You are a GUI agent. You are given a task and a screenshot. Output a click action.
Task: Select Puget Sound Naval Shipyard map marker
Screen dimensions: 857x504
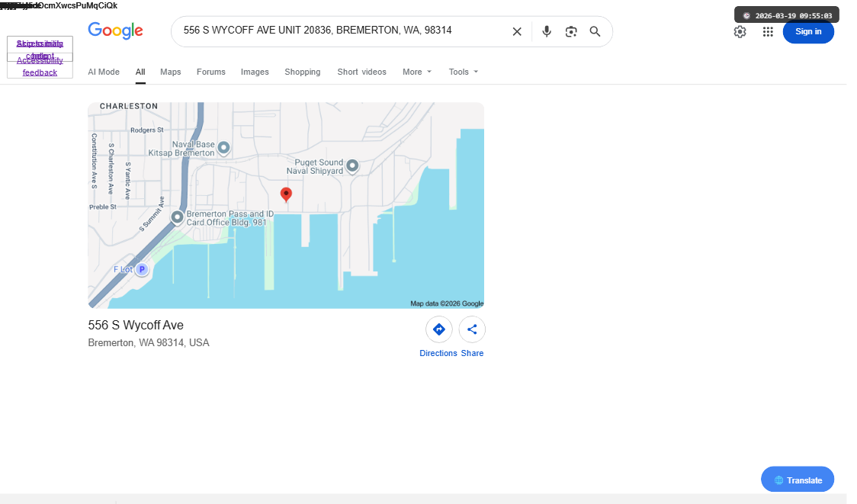click(x=352, y=165)
